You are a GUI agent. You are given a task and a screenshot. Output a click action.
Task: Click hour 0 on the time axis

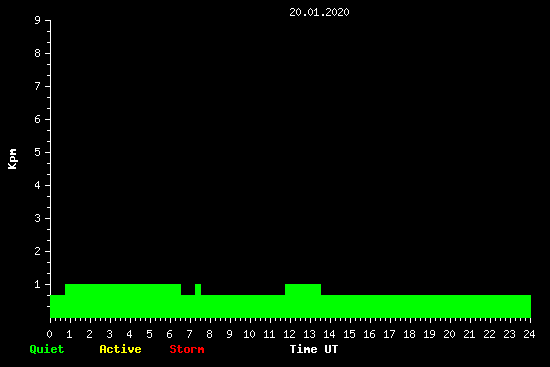pyautogui.click(x=49, y=334)
